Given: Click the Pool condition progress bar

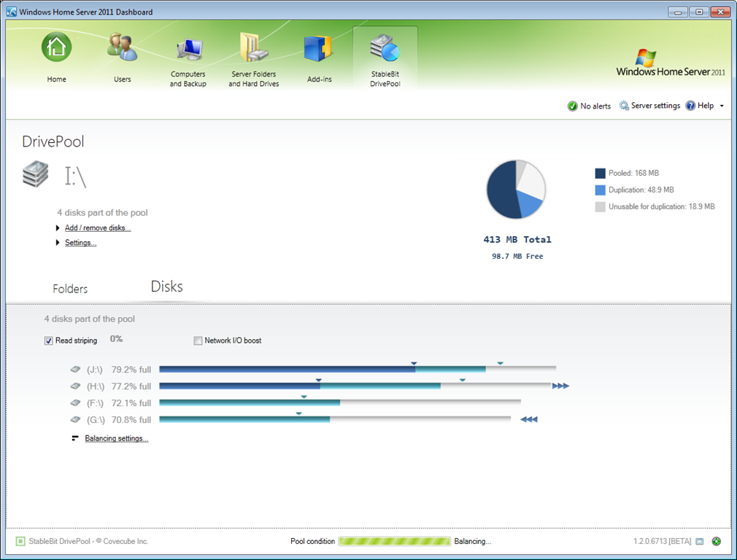Looking at the screenshot, I should [394, 541].
